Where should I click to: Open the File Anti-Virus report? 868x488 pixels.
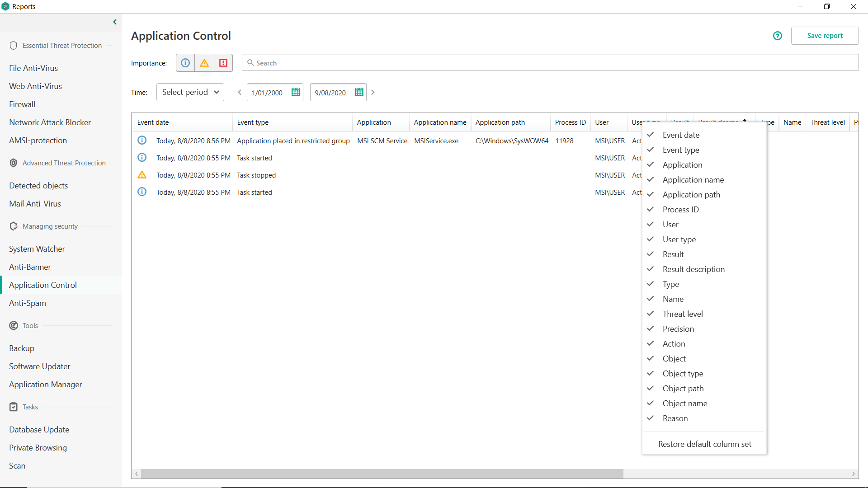point(33,68)
